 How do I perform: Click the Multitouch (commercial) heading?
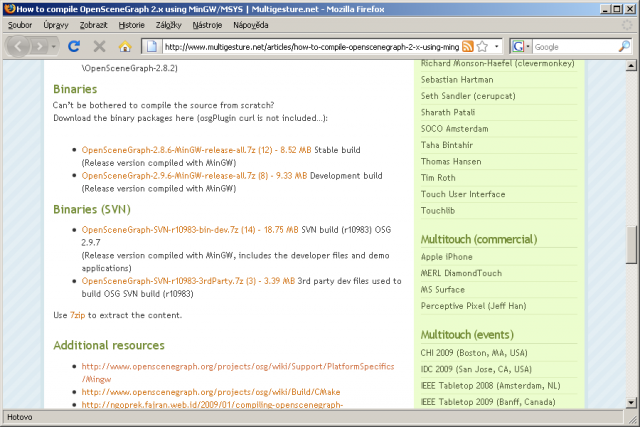tap(479, 239)
